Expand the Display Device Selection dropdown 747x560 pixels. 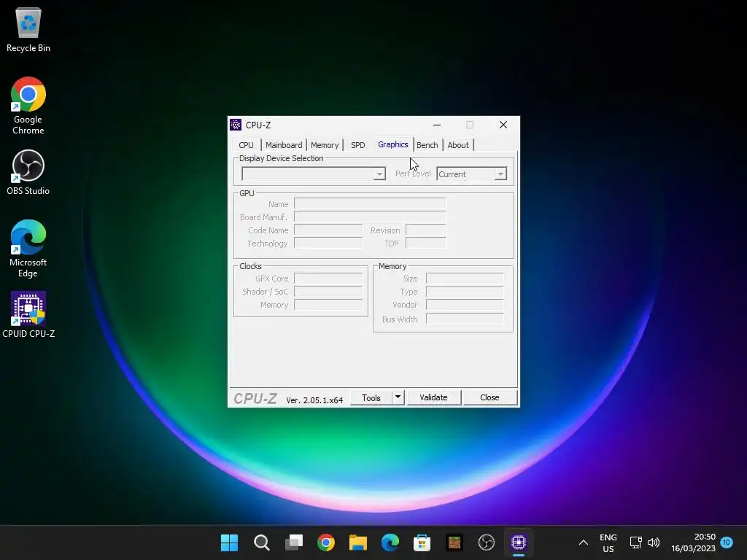[x=379, y=174]
